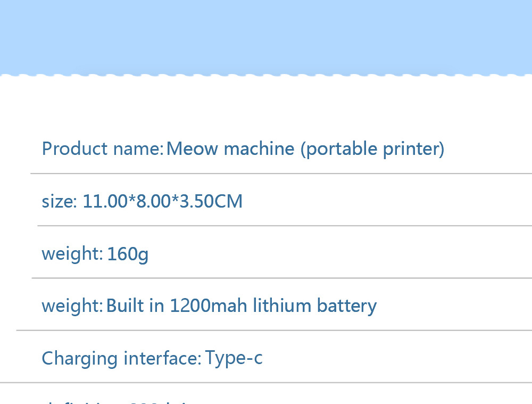The width and height of the screenshot is (532, 404).
Task: Click the "weight:" label beside battery description
Action: coord(72,306)
